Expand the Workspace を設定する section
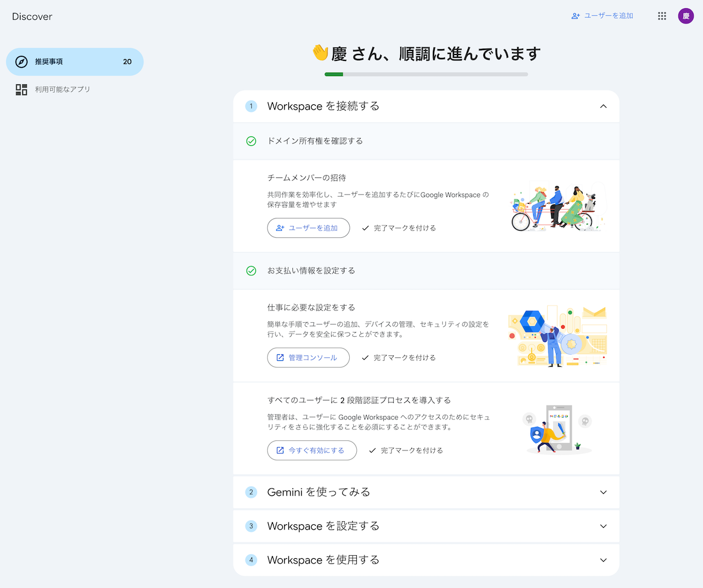 click(x=603, y=526)
